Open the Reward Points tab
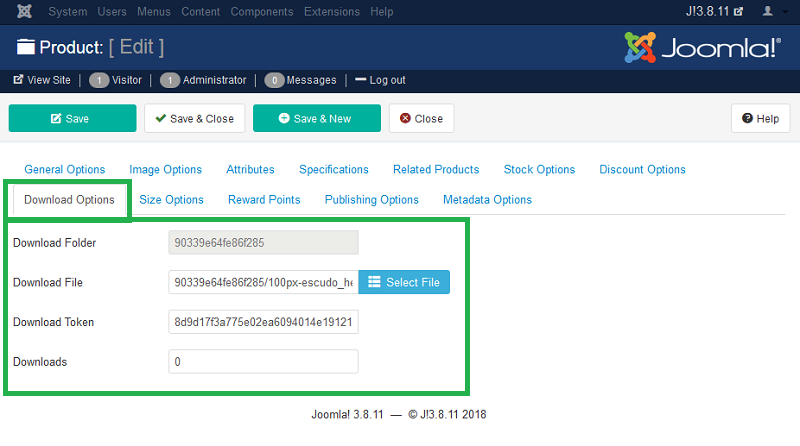The height and width of the screenshot is (446, 800). click(x=264, y=200)
